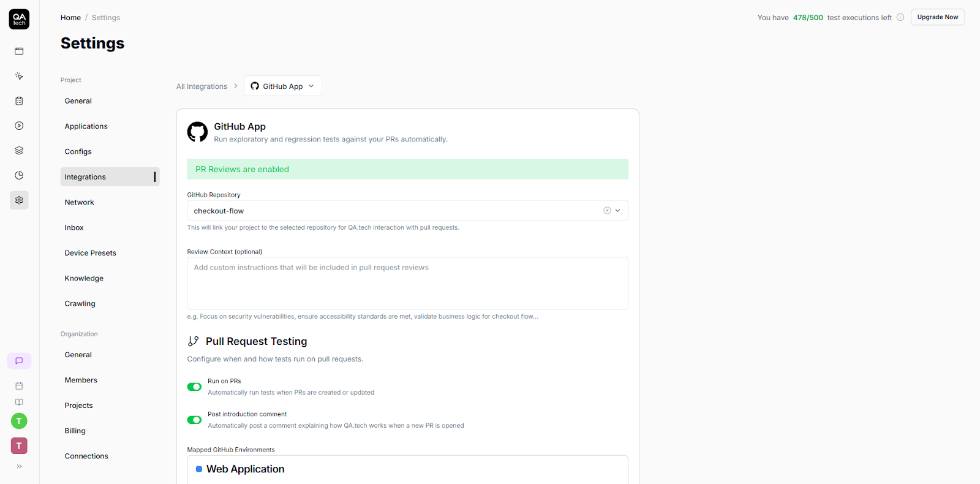Disable the Run on PRs toggle
980x484 pixels.
coord(194,387)
